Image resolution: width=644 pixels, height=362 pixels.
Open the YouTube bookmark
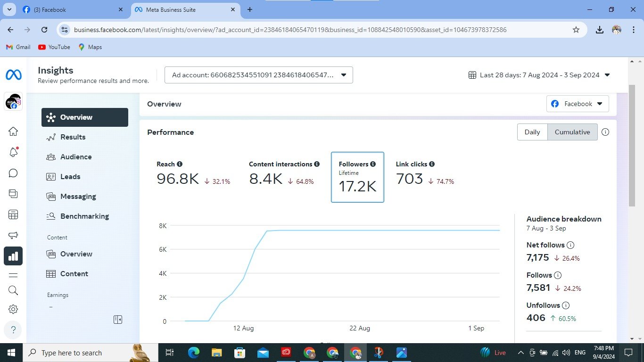(54, 47)
